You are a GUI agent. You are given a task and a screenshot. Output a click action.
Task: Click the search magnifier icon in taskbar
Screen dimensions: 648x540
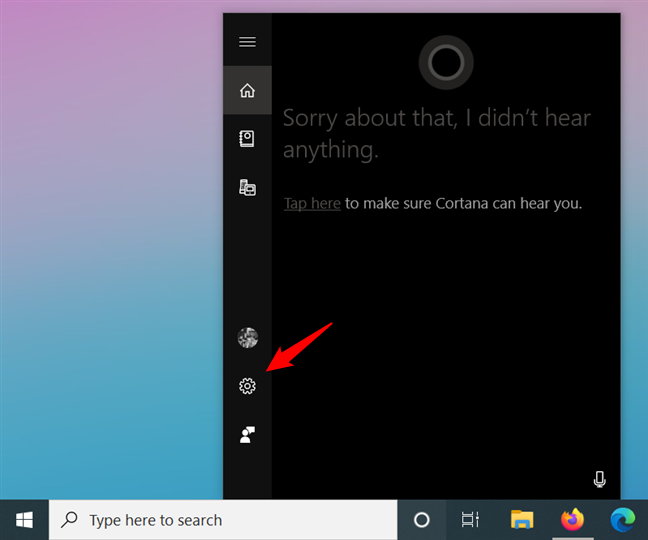click(x=69, y=519)
